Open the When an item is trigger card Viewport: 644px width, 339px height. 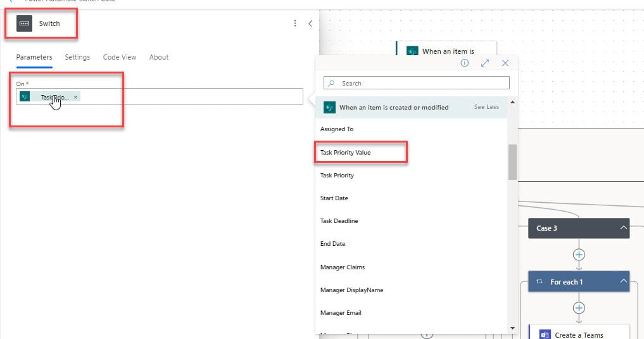[x=446, y=49]
